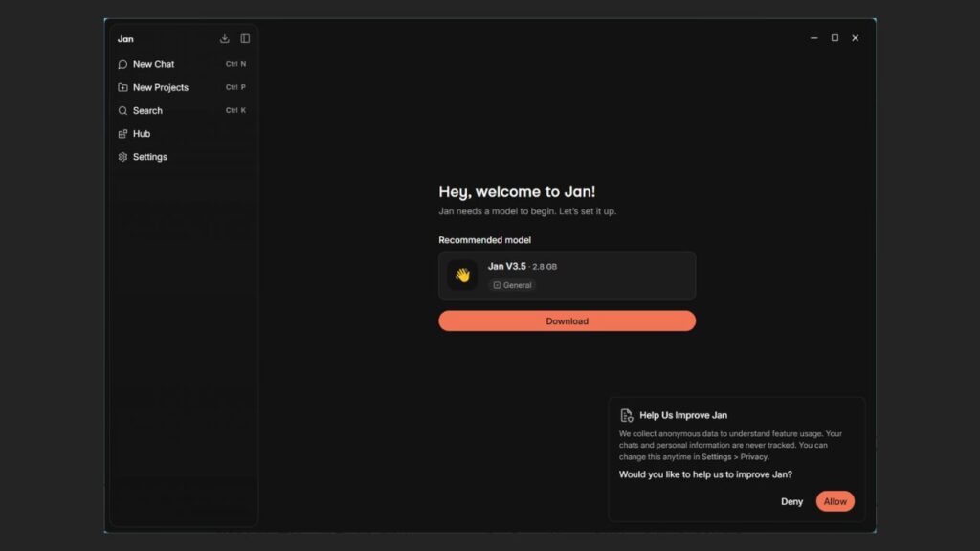Click the Jan title in the sidebar

(x=125, y=38)
